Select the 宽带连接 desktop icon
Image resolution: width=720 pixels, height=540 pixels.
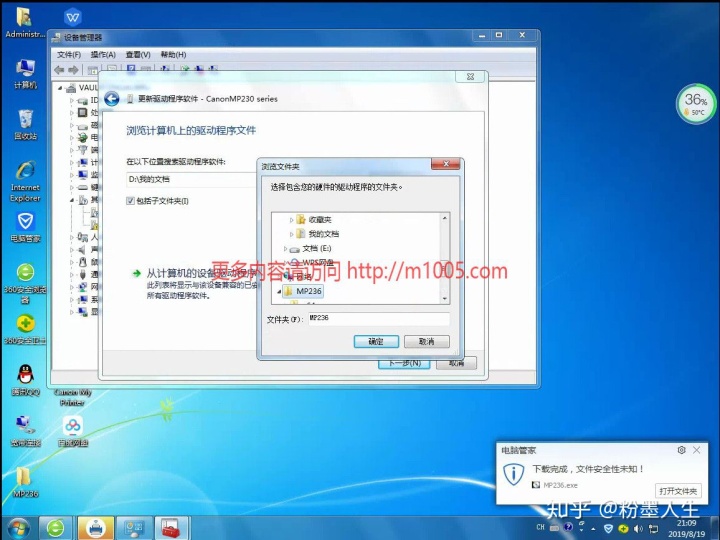pyautogui.click(x=25, y=431)
